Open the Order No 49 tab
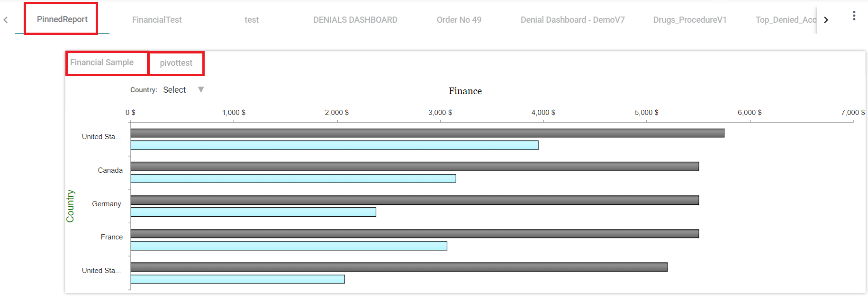The width and height of the screenshot is (868, 308). [x=459, y=20]
